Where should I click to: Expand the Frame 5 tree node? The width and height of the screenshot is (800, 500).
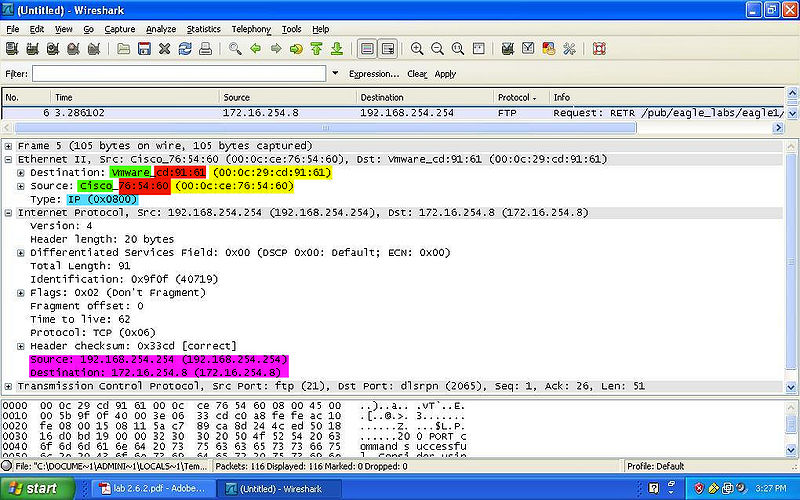pyautogui.click(x=8, y=146)
